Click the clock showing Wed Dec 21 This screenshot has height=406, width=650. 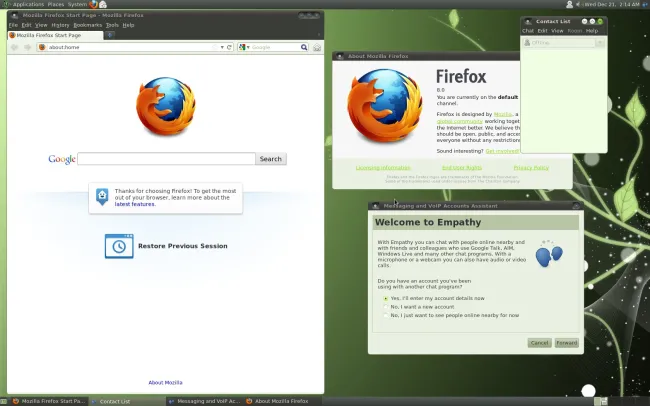(612, 4)
